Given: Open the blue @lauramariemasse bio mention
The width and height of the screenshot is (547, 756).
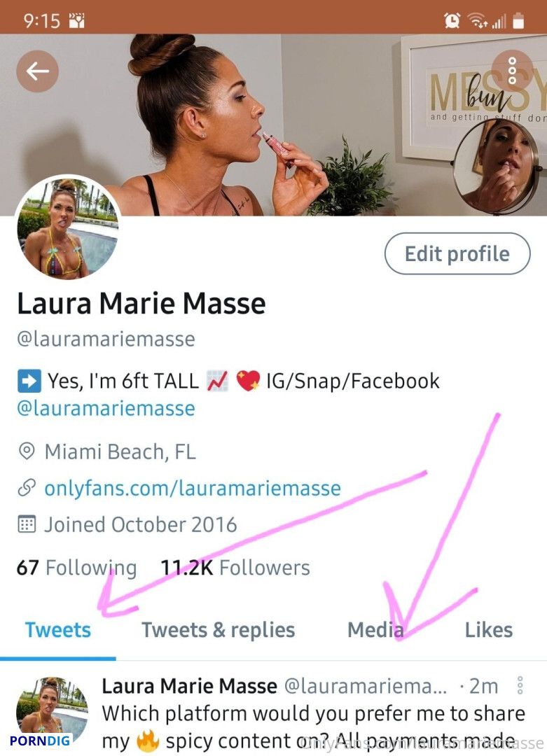Looking at the screenshot, I should [106, 408].
